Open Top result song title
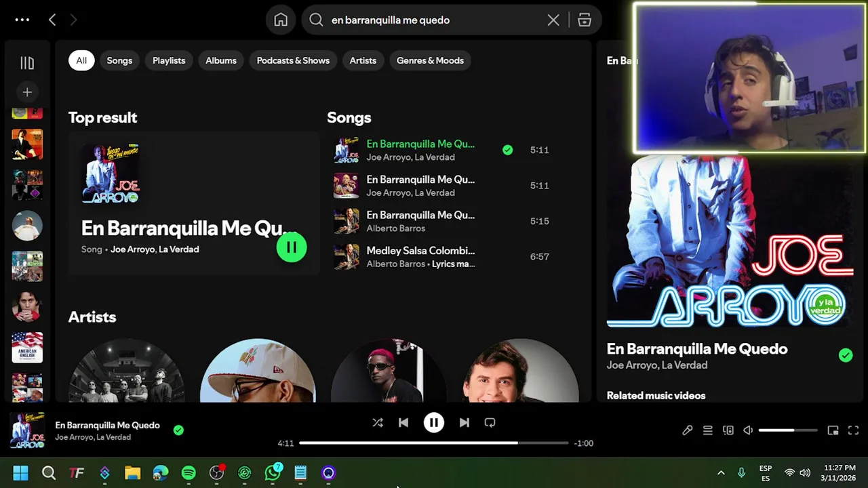This screenshot has width=868, height=488. (x=189, y=228)
